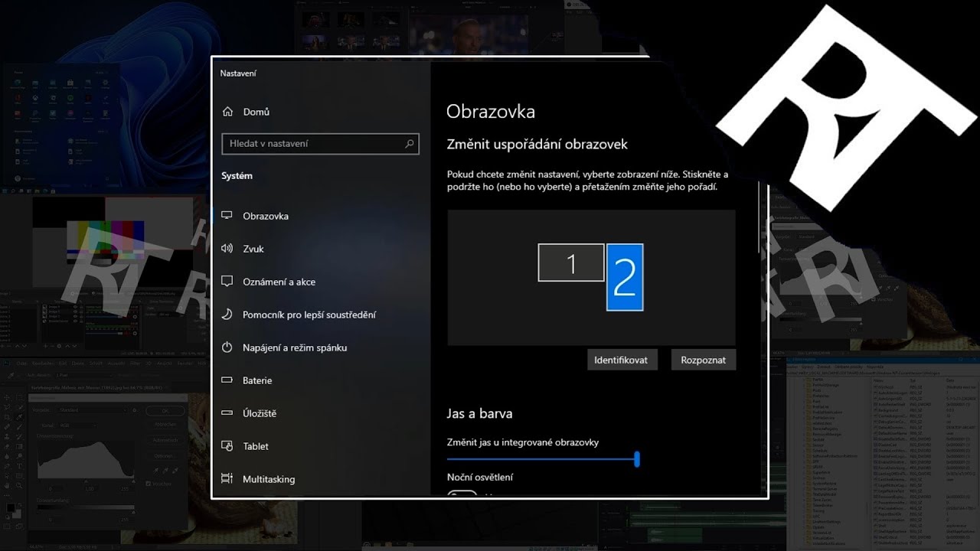The image size is (980, 551).
Task: Click the Rozpoznat button
Action: 704,360
